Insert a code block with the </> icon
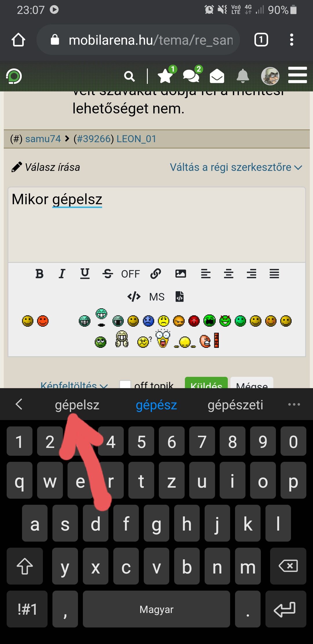 (134, 297)
